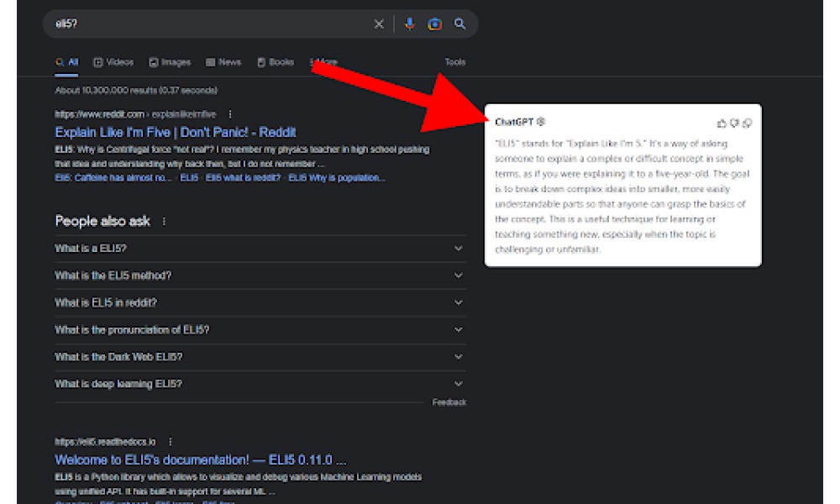
Task: Switch to the Videos tab
Action: click(x=113, y=62)
